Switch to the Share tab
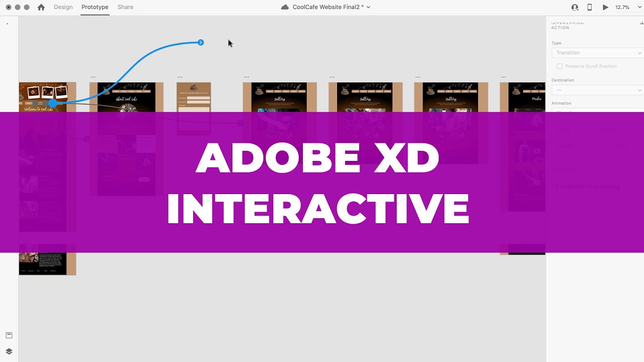 (125, 7)
